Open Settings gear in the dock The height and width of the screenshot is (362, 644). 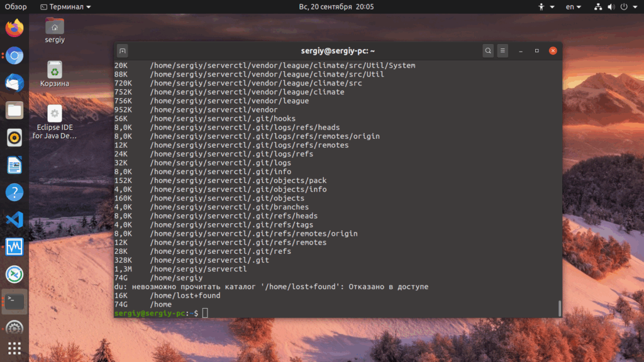tap(14, 328)
